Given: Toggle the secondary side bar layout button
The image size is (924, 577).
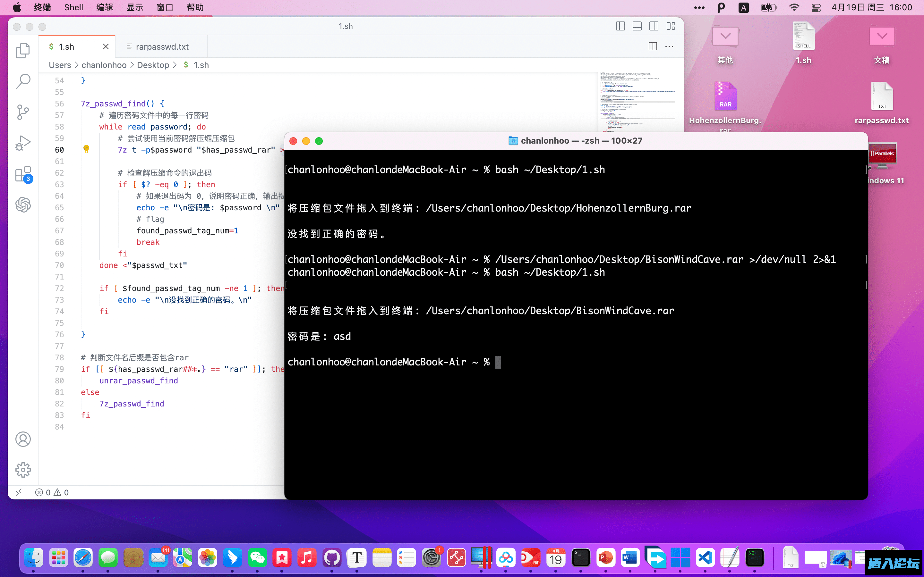Looking at the screenshot, I should pos(654,26).
